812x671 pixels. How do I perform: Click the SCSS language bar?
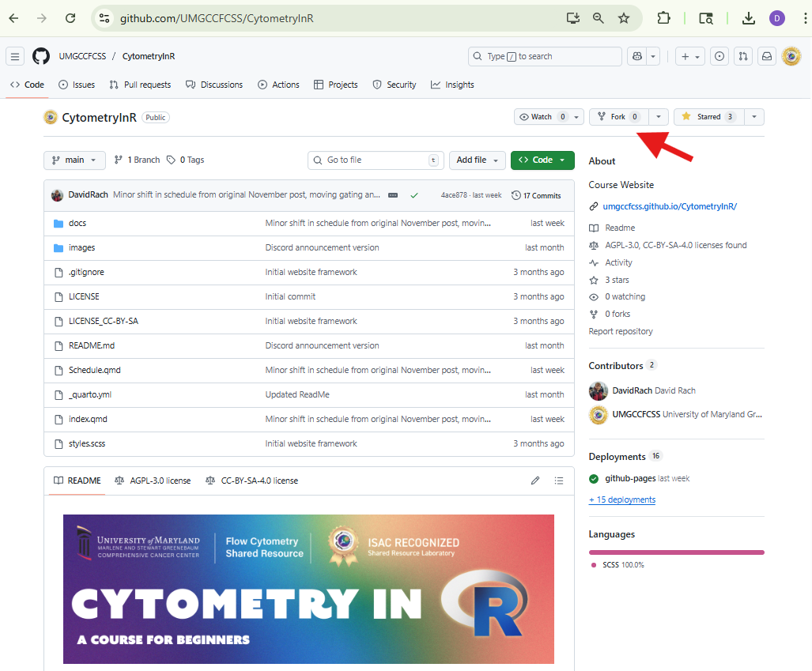[676, 552]
